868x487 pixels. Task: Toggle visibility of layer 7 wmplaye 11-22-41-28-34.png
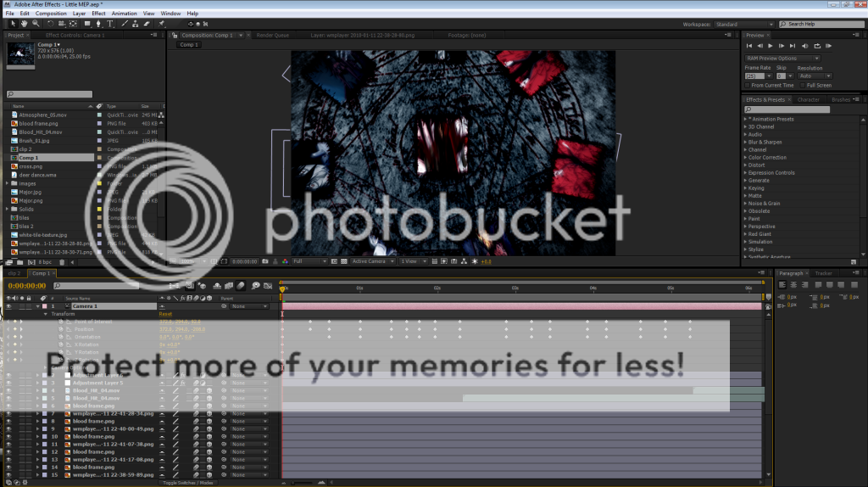coord(8,414)
